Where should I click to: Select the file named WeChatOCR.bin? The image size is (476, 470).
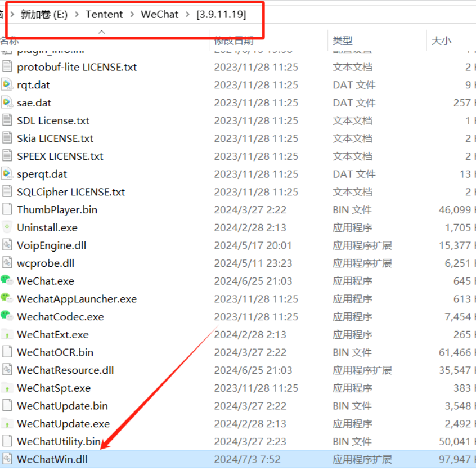click(55, 352)
